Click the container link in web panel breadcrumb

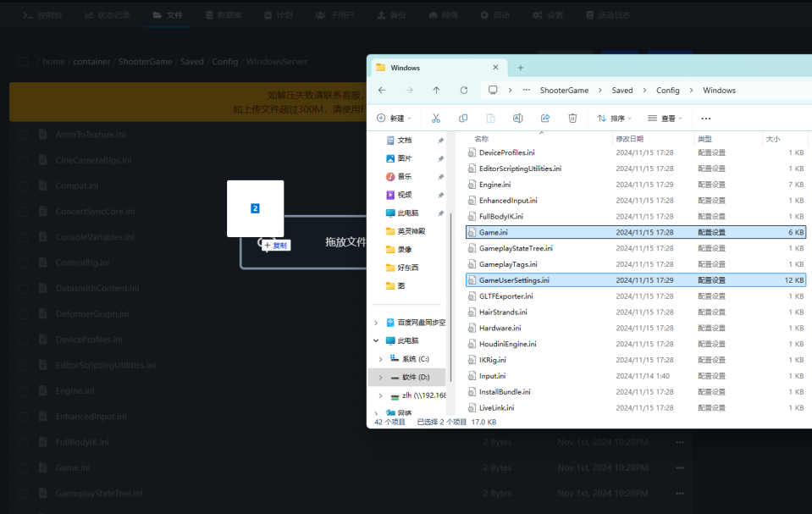click(x=91, y=62)
